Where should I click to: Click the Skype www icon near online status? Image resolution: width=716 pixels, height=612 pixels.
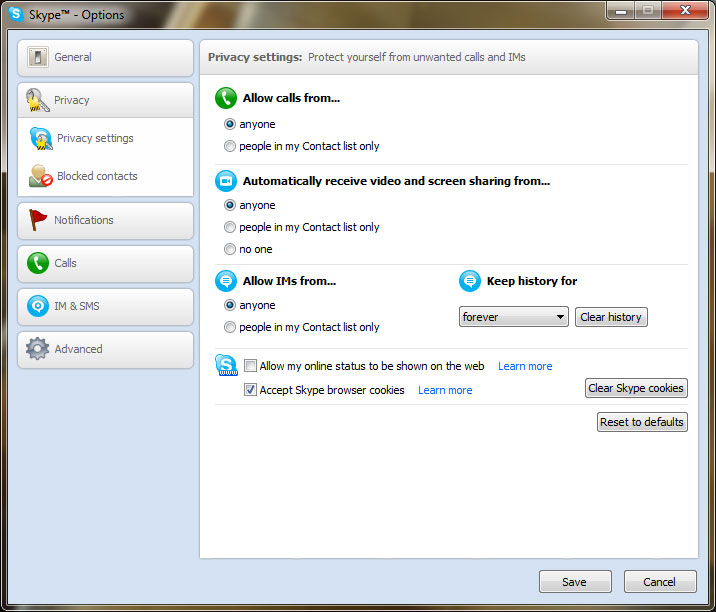pos(226,365)
